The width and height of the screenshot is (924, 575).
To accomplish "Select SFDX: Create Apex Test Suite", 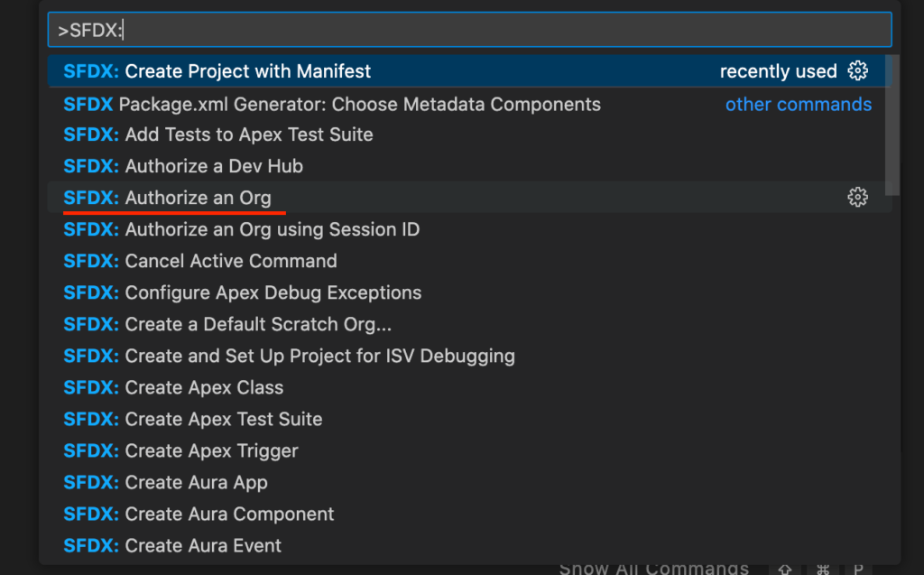I will click(x=192, y=419).
